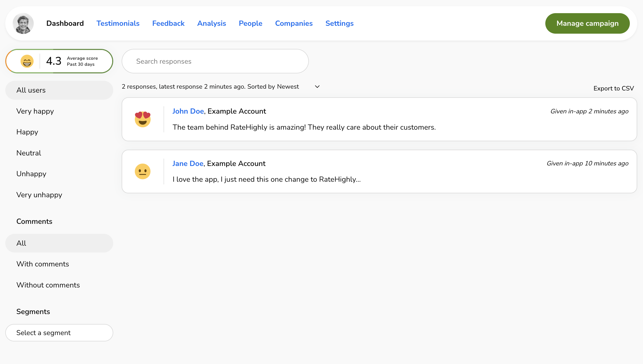Filter by Very happy users

click(x=35, y=111)
